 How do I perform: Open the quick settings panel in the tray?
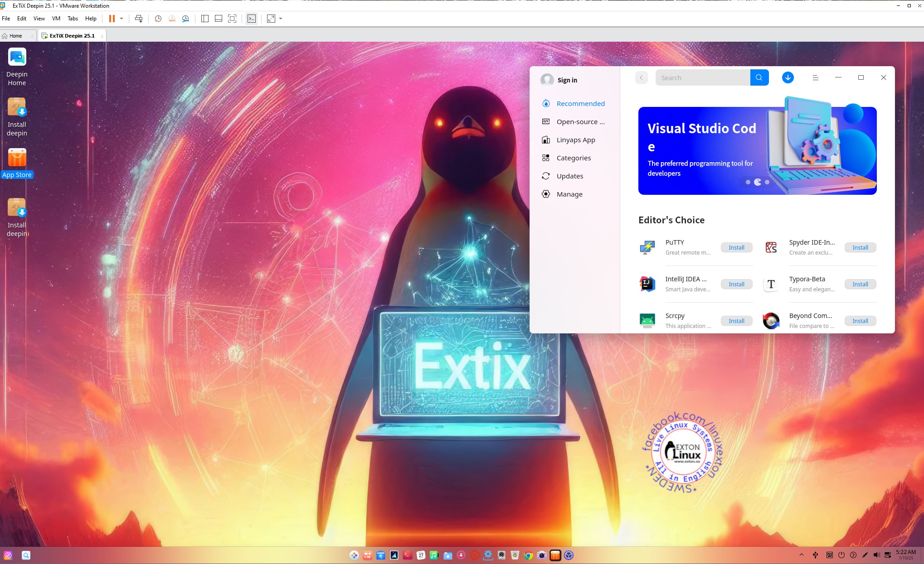888,555
